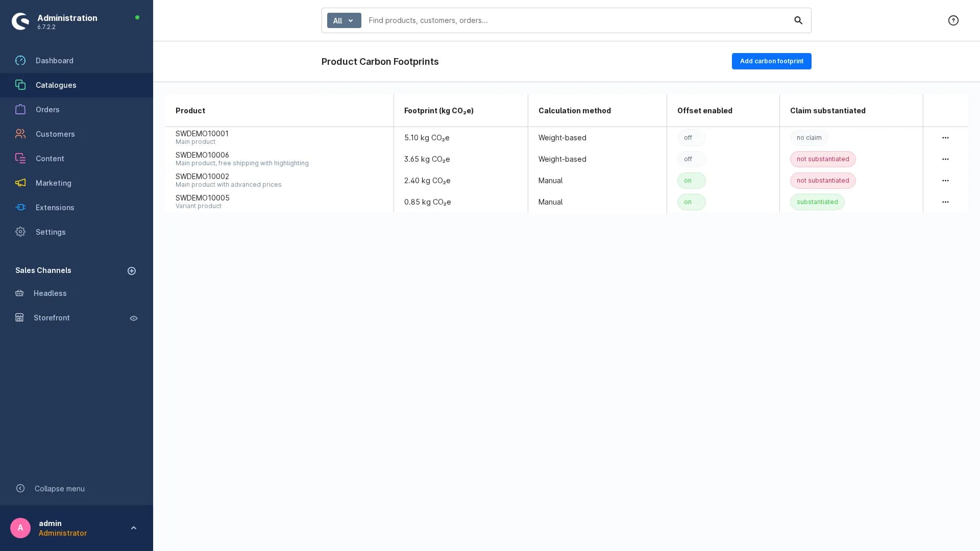Click the search magnifier icon
The width and height of the screenshot is (980, 551).
click(798, 20)
